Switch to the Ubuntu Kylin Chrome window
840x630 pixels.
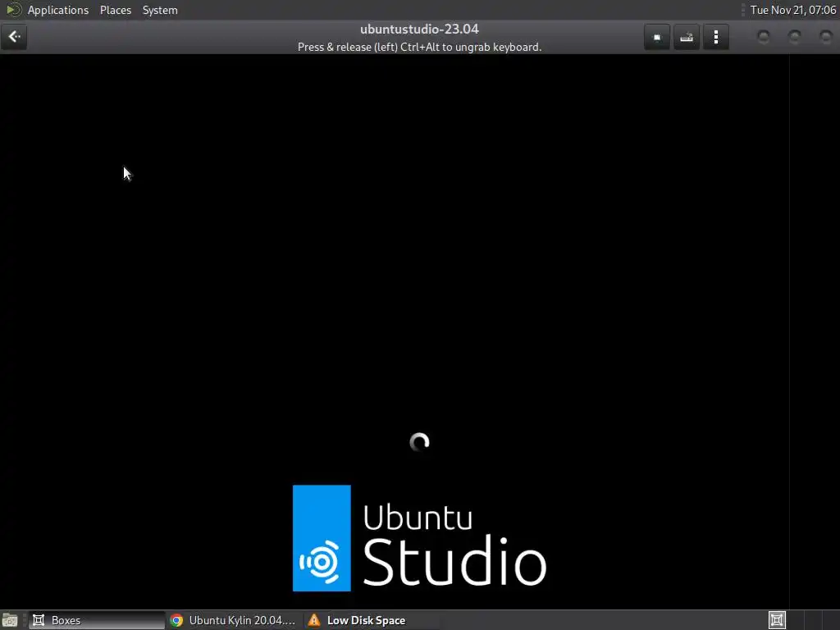(234, 620)
